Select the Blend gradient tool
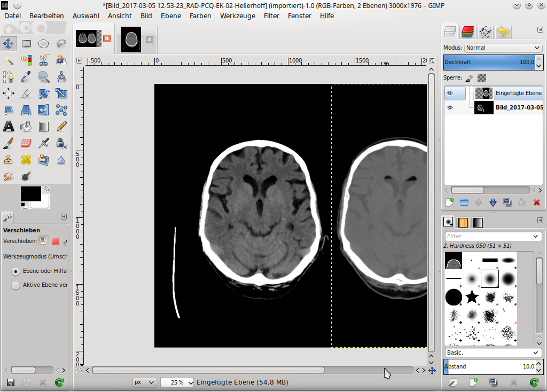Viewport: 547px width, 392px height. tap(43, 127)
